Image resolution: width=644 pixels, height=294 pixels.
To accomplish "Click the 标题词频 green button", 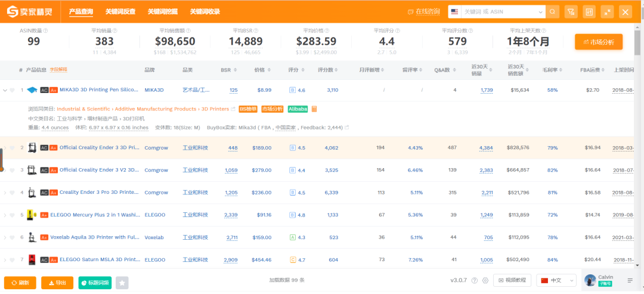I will click(x=95, y=283).
